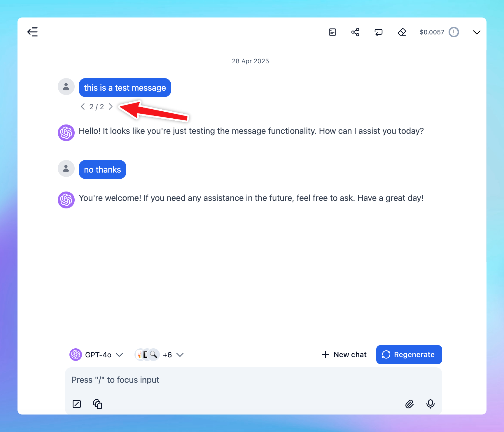504x432 pixels.
Task: Open the plugins +6 dropdown
Action: 159,355
